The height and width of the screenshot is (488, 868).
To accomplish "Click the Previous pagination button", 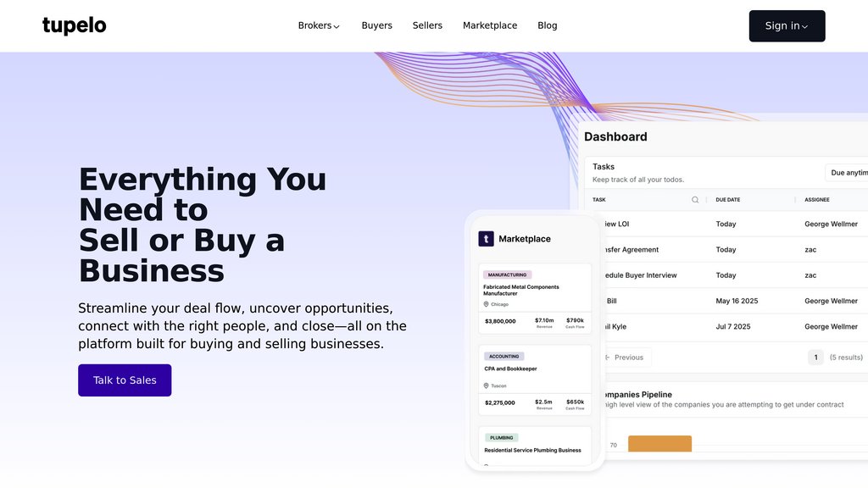I will coord(624,358).
